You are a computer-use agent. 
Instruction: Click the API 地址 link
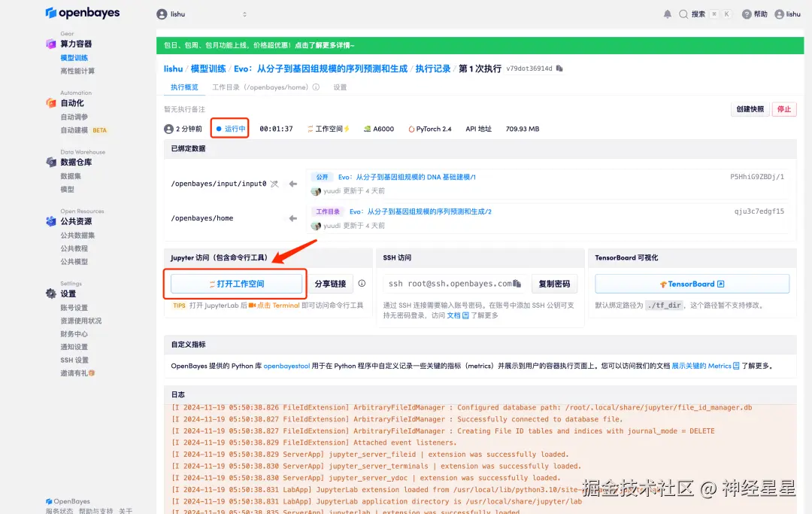(x=478, y=129)
